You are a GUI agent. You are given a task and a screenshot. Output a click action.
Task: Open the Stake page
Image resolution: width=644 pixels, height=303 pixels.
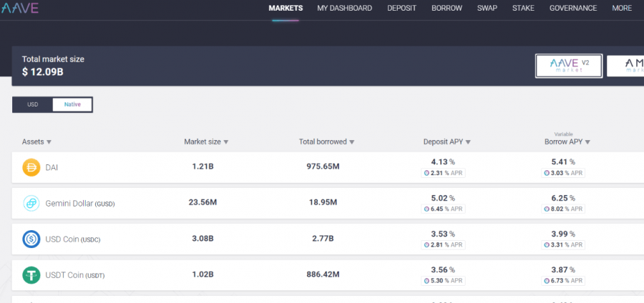(523, 8)
